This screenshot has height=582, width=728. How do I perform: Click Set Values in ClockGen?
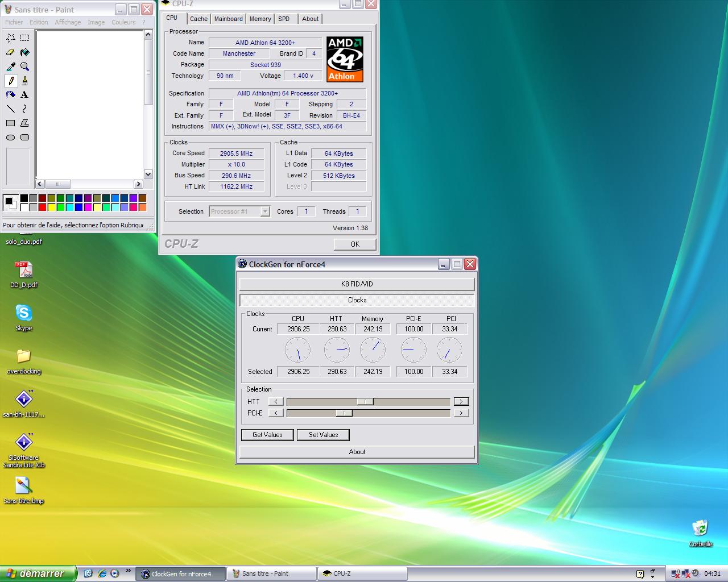(x=323, y=435)
